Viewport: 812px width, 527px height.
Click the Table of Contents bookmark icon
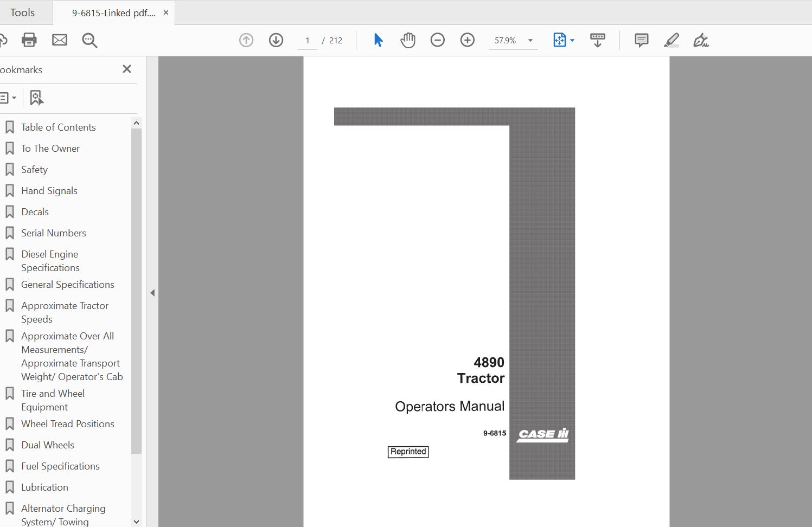tap(9, 127)
